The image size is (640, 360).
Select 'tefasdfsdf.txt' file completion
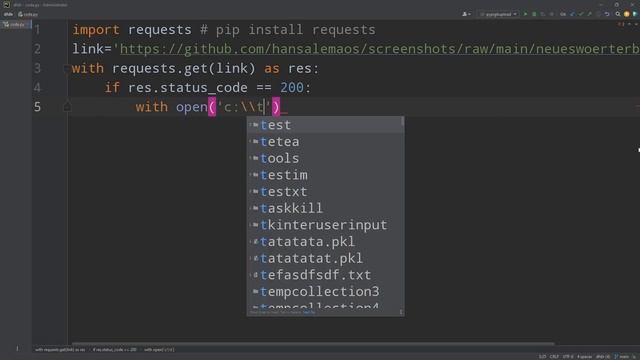click(325, 275)
